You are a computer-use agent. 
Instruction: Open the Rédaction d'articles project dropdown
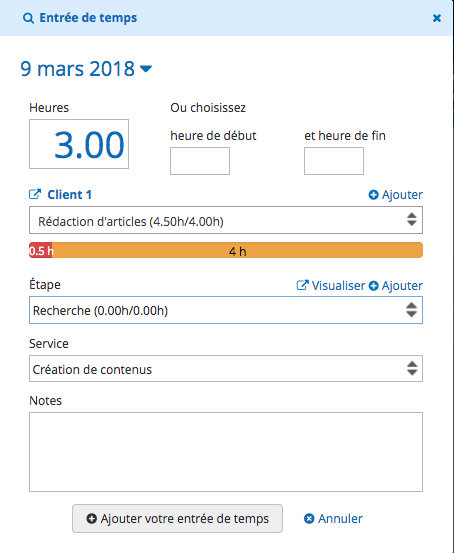click(226, 220)
